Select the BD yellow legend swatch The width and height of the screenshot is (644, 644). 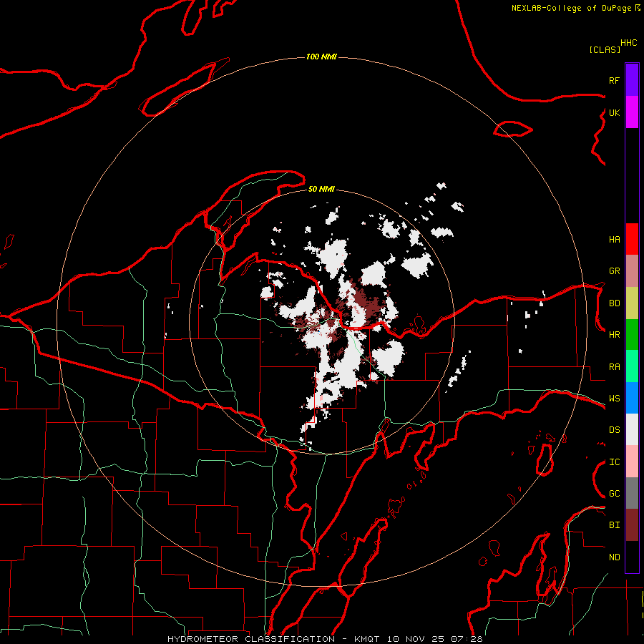coord(632,303)
